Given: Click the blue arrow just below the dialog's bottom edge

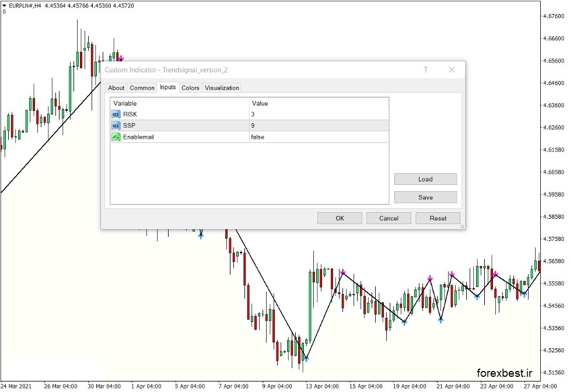Looking at the screenshot, I should (201, 235).
